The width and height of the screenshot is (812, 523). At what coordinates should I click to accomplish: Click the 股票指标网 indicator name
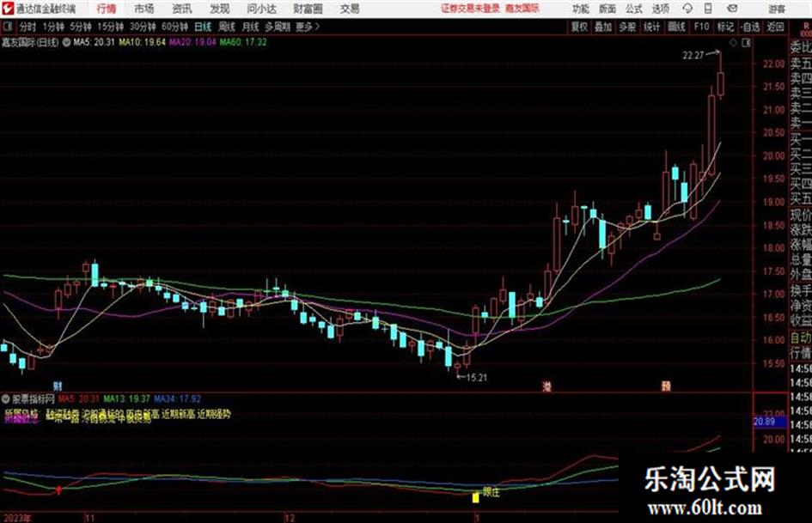click(x=34, y=398)
